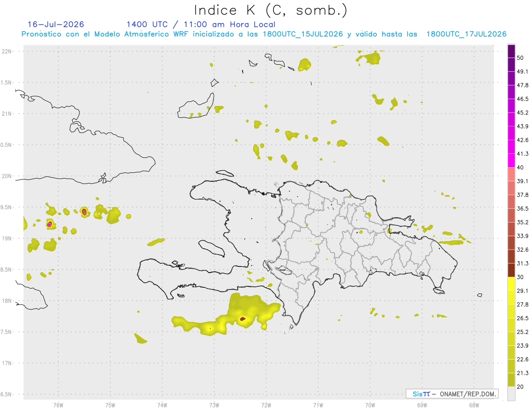Click the colorbar label "23.9"
The height and width of the screenshot is (411, 532).
coord(523,346)
